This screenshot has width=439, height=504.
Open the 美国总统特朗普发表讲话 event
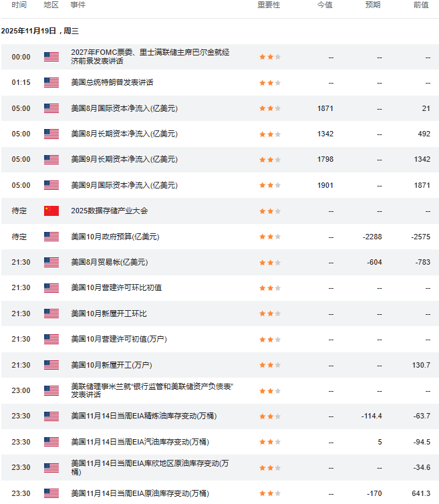112,83
